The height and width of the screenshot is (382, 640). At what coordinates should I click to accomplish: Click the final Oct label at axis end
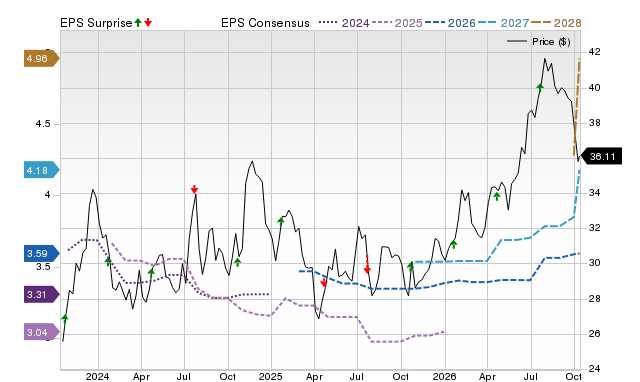[573, 376]
